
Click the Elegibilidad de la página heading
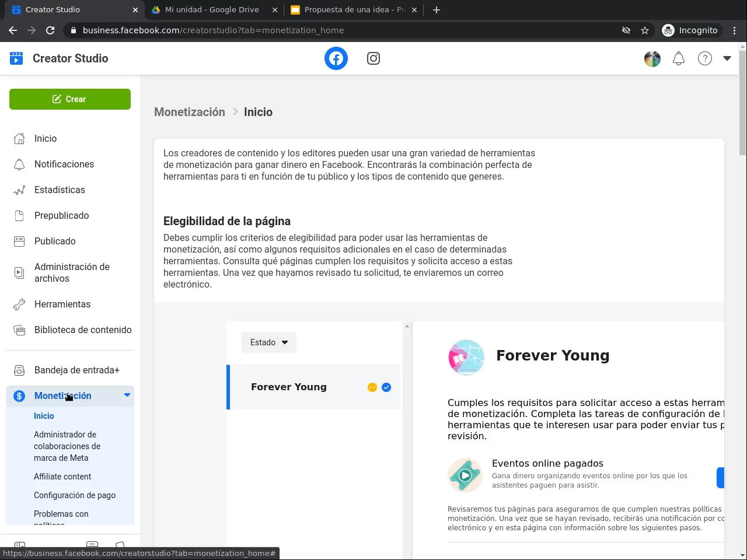[x=227, y=221]
